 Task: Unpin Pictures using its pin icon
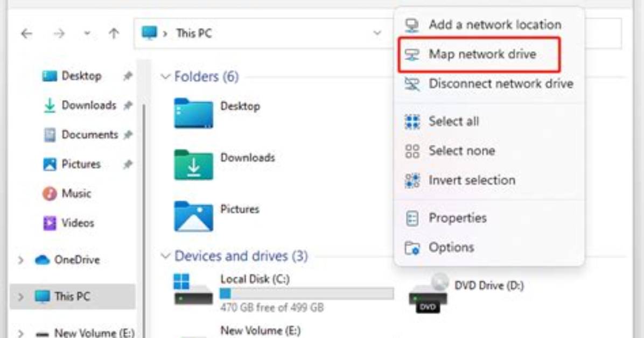point(128,165)
